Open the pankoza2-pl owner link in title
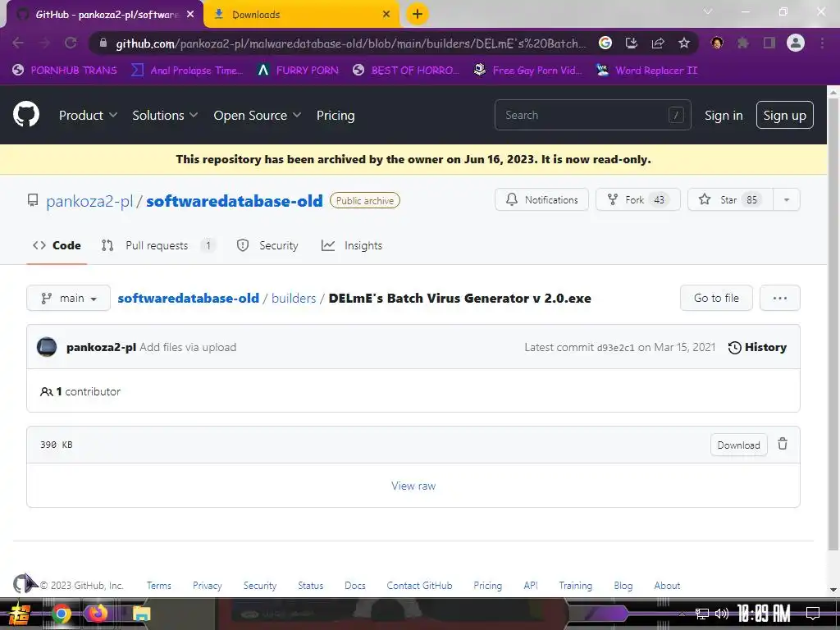This screenshot has height=630, width=840. pos(89,201)
